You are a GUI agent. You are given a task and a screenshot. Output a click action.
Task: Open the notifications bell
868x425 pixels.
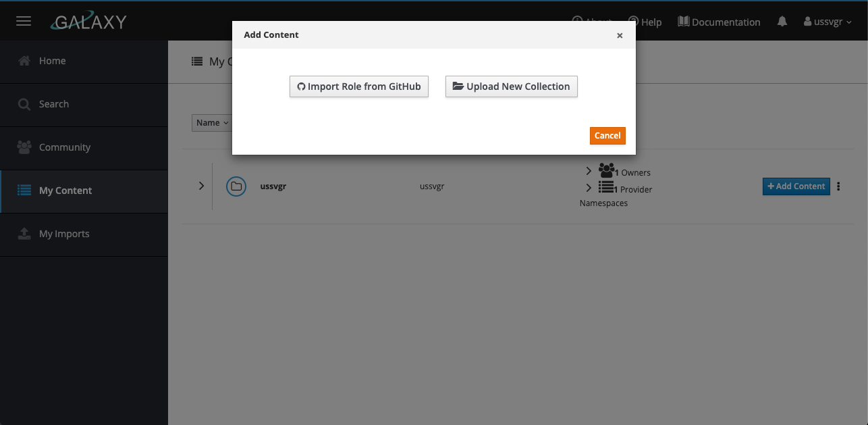tap(782, 22)
